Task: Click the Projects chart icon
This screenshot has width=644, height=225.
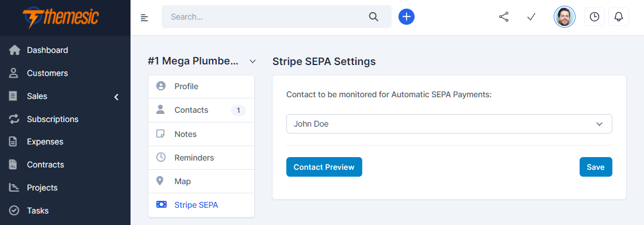Action: click(x=14, y=188)
